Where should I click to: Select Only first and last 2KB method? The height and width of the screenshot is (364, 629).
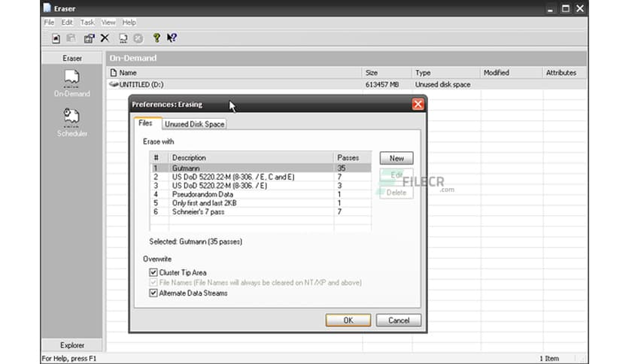click(261, 203)
